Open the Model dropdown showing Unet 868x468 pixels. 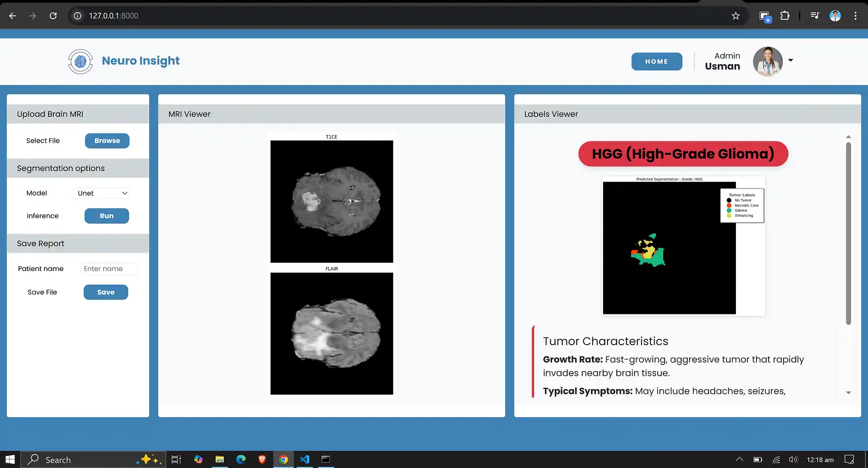101,193
